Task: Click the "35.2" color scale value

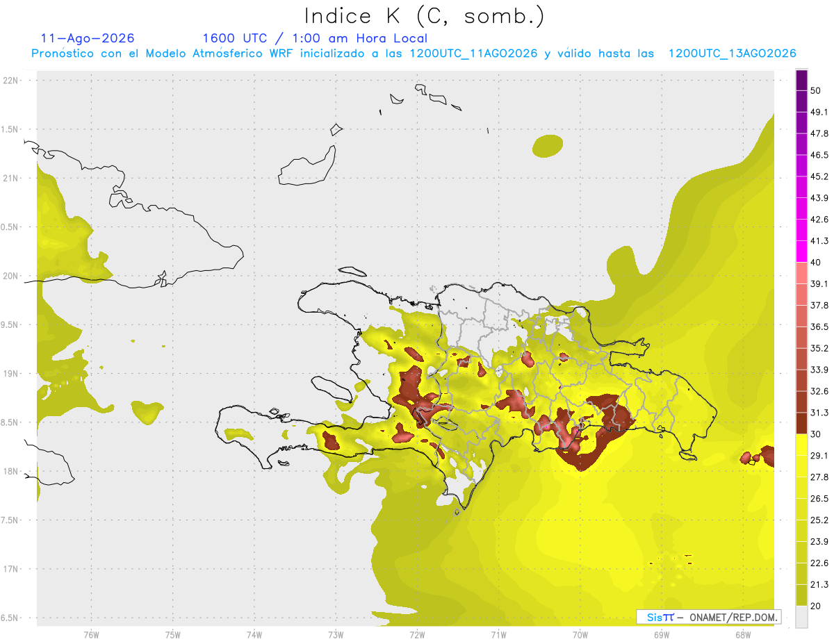Action: [x=819, y=348]
